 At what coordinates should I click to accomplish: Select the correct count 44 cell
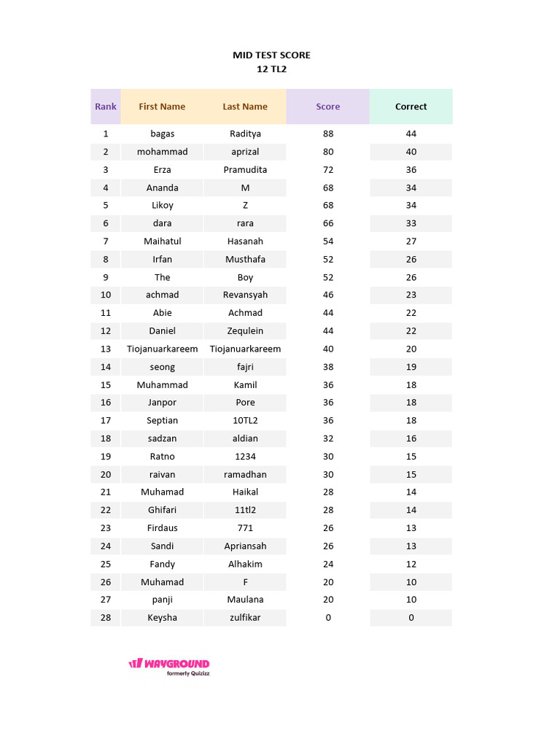point(411,134)
